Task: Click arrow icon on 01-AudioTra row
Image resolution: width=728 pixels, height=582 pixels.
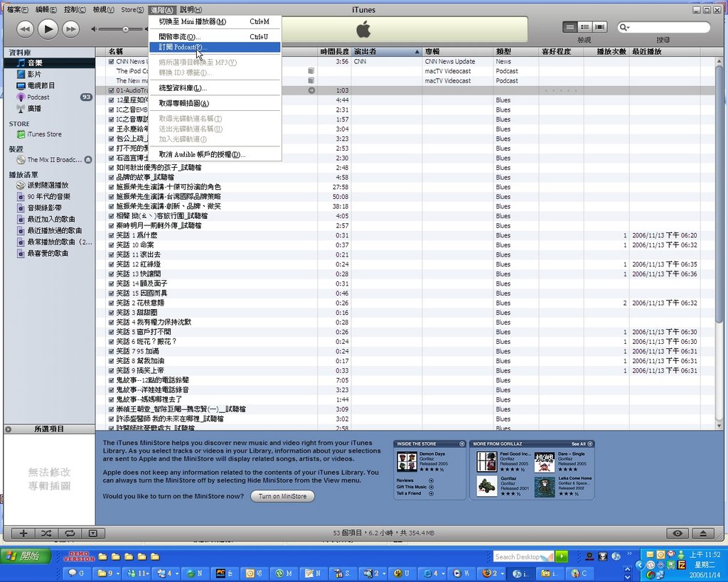Action: [x=311, y=90]
